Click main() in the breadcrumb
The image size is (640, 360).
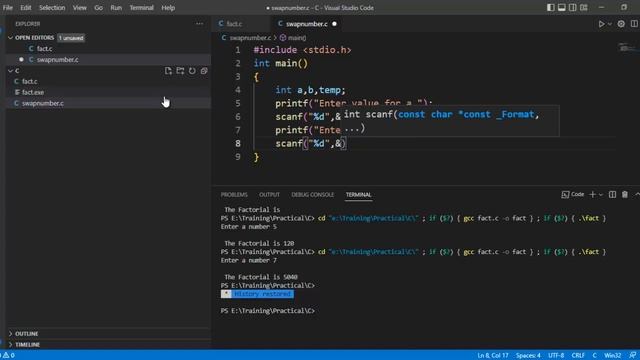tap(297, 38)
